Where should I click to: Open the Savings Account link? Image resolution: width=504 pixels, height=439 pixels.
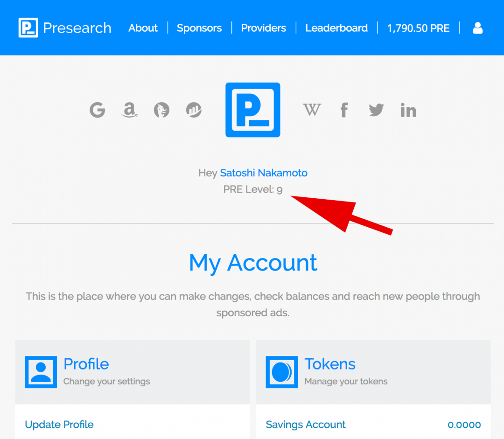(x=306, y=425)
